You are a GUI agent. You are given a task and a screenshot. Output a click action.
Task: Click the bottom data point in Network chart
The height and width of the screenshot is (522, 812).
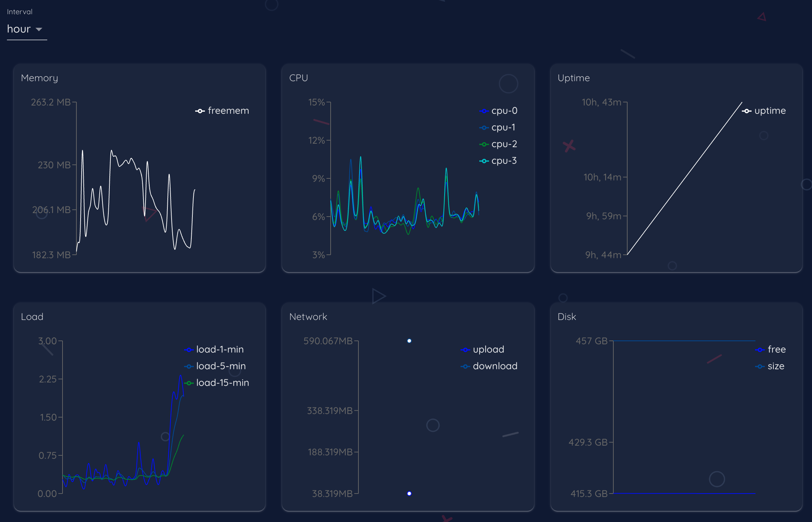click(x=409, y=493)
